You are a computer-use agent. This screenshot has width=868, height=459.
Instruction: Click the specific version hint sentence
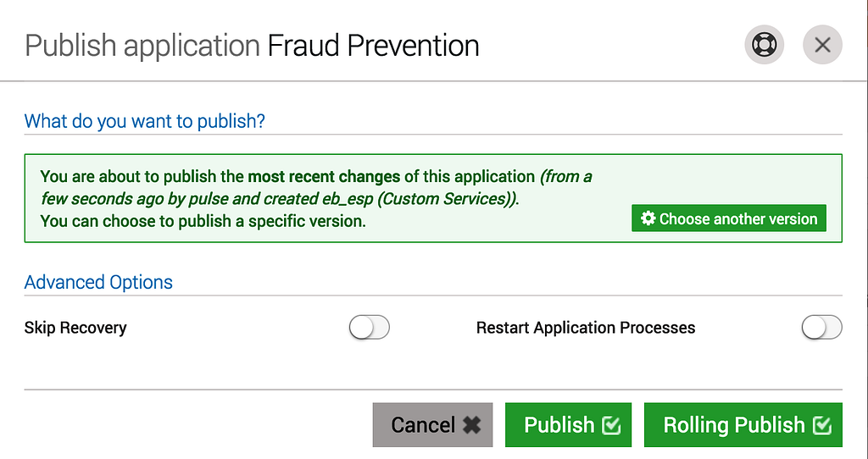tap(203, 221)
